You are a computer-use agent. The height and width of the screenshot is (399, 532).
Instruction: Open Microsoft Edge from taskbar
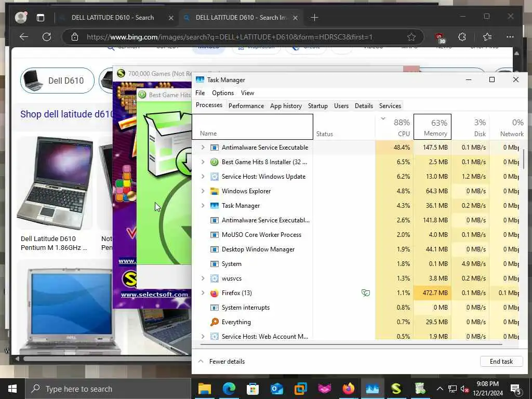pyautogui.click(x=229, y=389)
